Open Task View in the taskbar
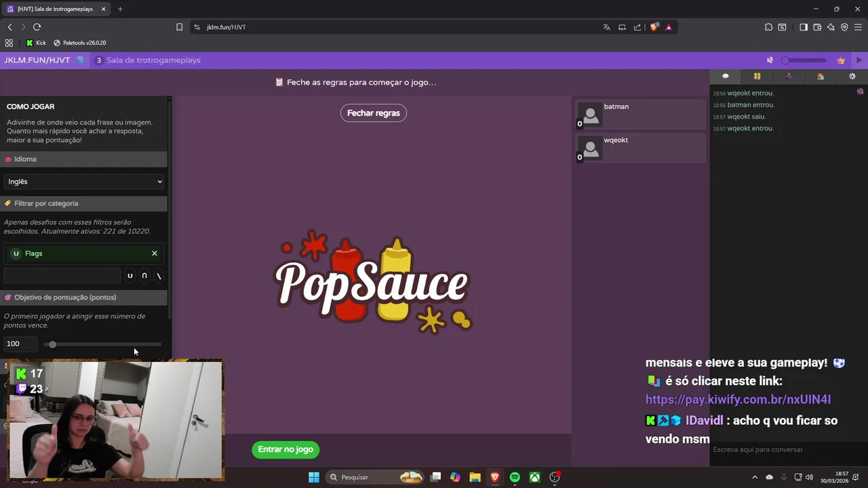The width and height of the screenshot is (868, 488). point(436,477)
